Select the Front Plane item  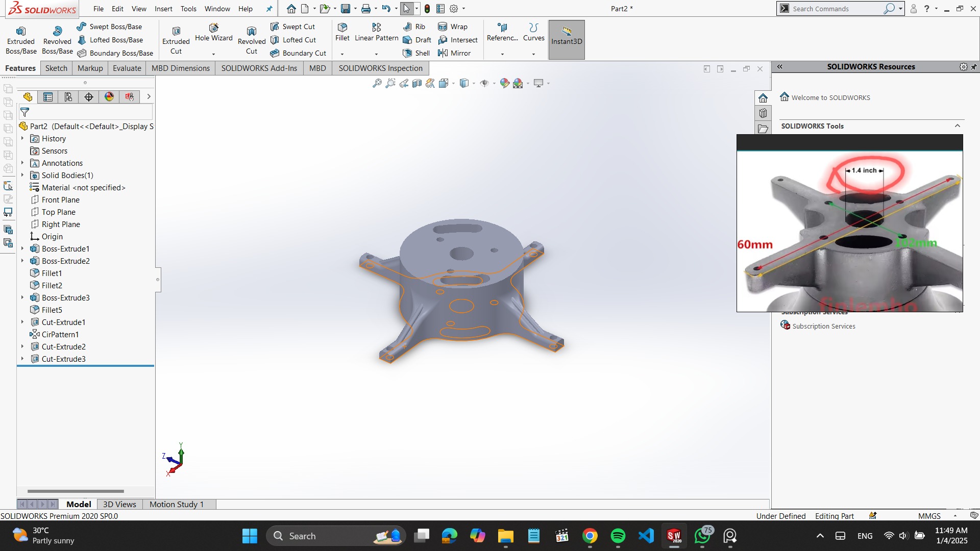click(60, 200)
